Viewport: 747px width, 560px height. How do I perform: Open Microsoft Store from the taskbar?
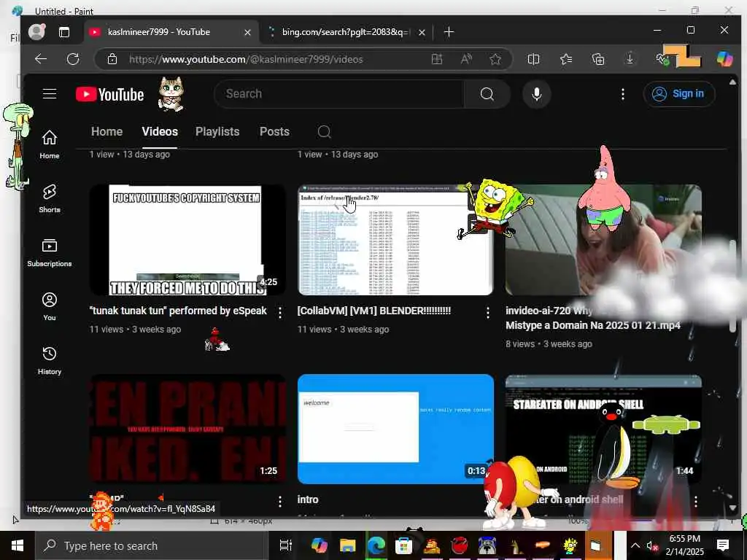(403, 545)
